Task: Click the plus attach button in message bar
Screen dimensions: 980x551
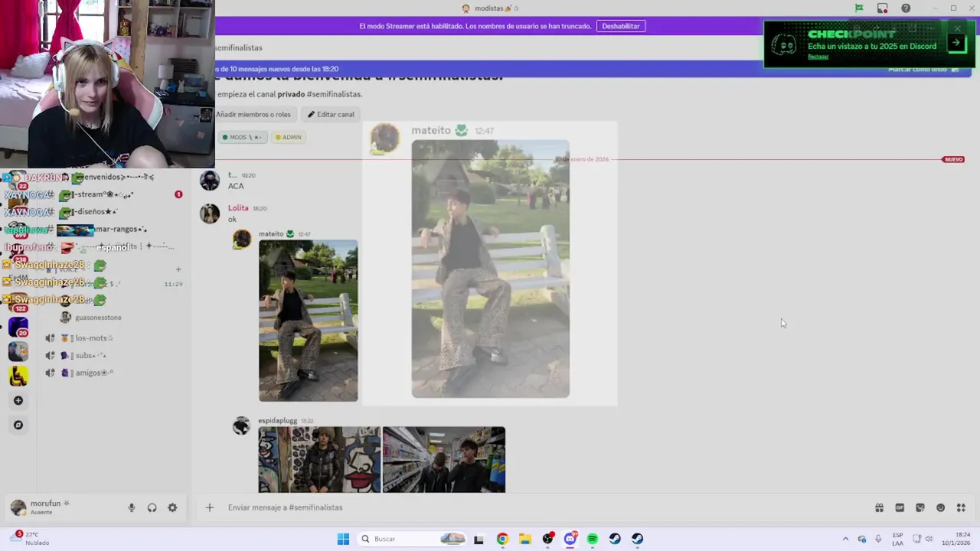Action: click(209, 507)
